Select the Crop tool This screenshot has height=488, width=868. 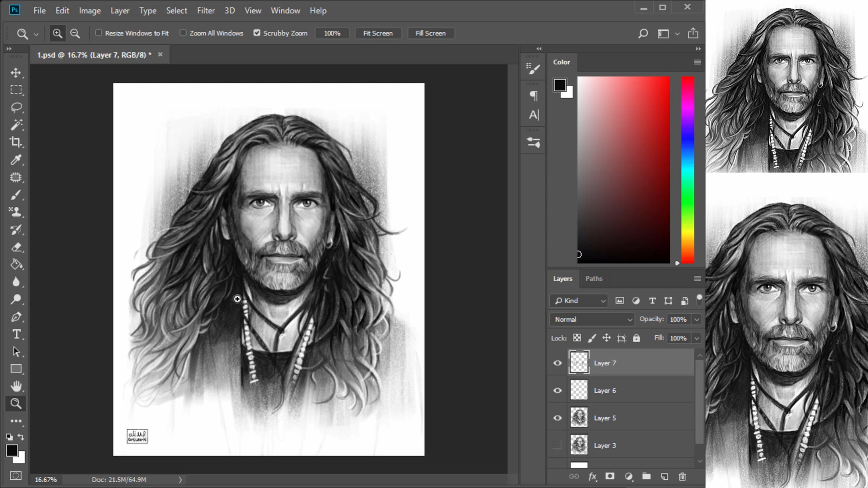coord(16,143)
